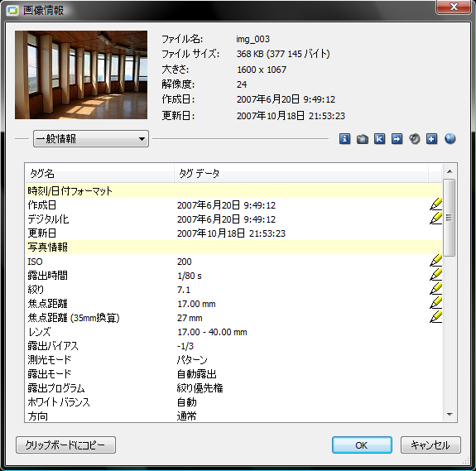
Task: Click scrollbar down arrow in tag list
Action: click(450, 415)
